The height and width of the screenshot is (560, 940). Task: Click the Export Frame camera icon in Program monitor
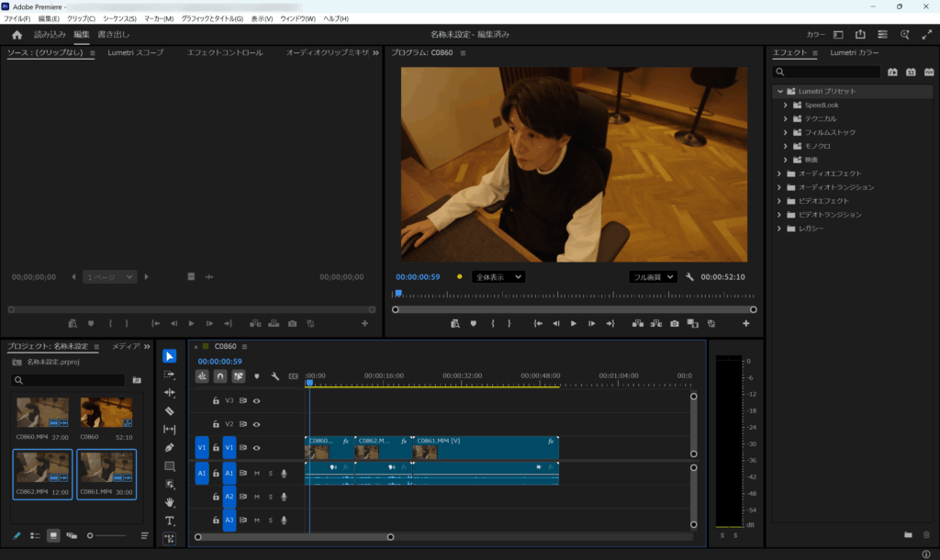[674, 323]
